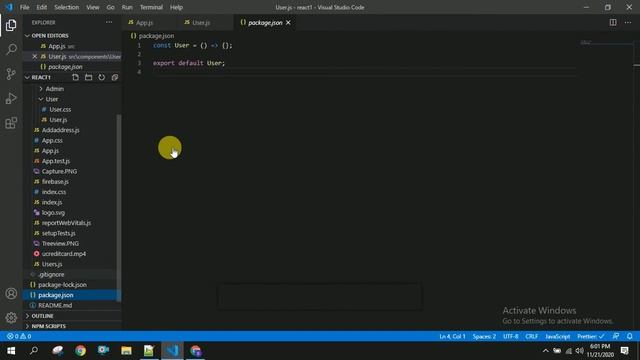
Task: Open Windows taskbar search
Action: point(34,351)
